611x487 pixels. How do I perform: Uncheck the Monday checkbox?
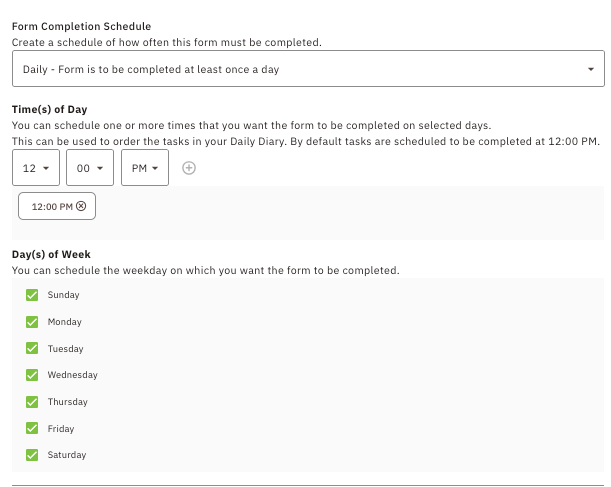point(32,322)
